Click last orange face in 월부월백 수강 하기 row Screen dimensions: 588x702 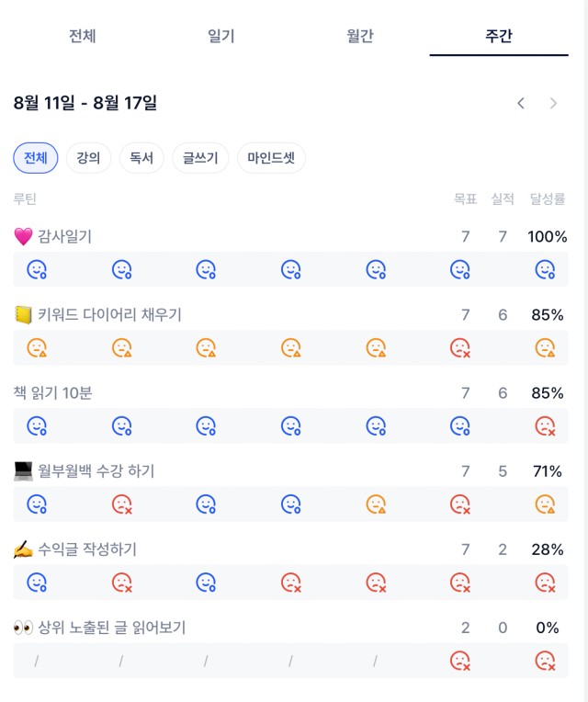[x=545, y=504]
